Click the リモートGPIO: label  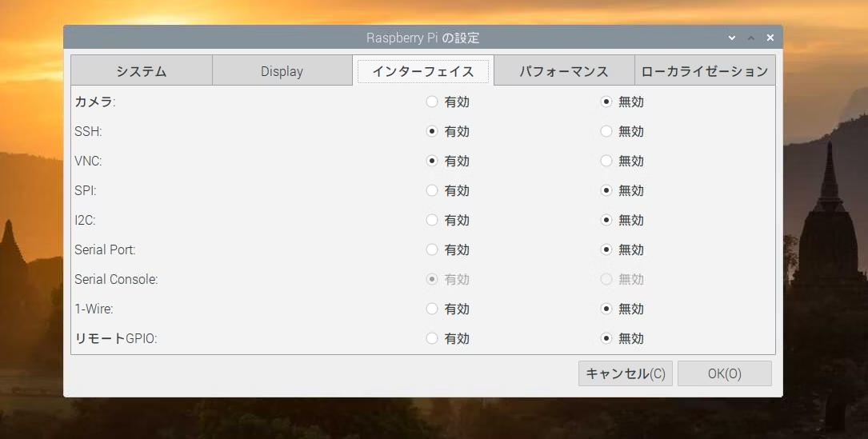[x=116, y=338]
